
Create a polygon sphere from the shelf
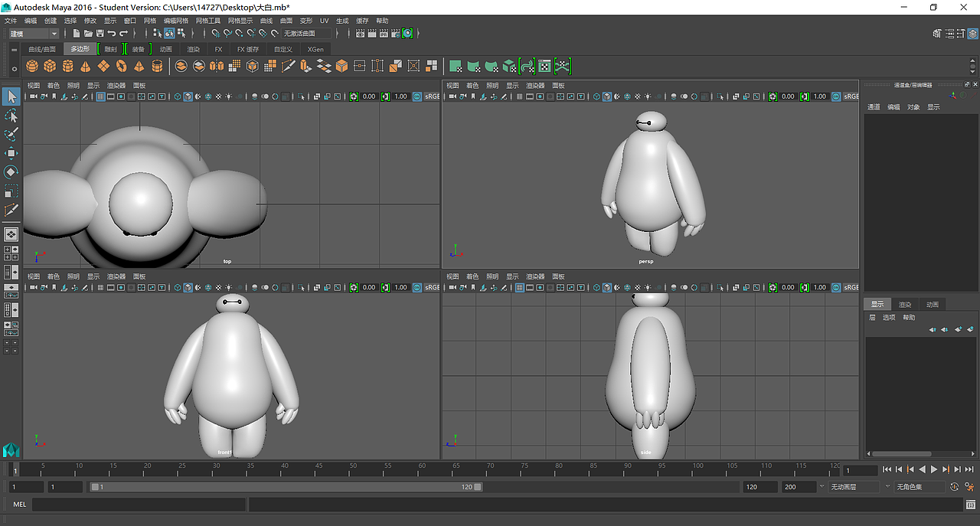coord(32,67)
